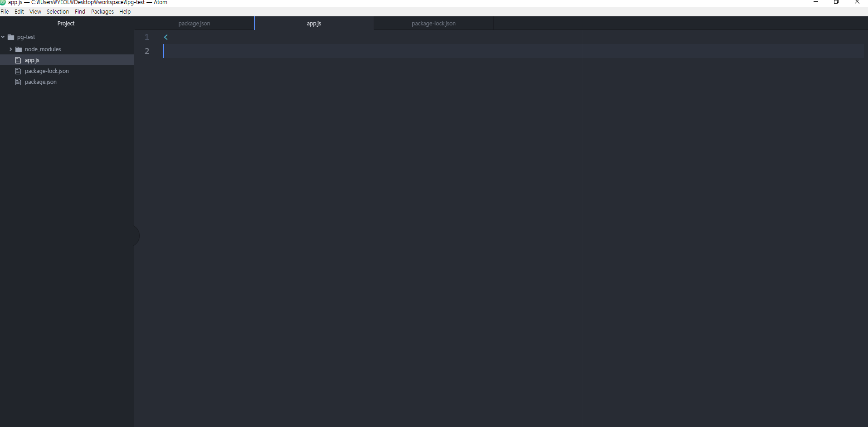
Task: Place cursor after the < character on line 1
Action: tap(169, 37)
